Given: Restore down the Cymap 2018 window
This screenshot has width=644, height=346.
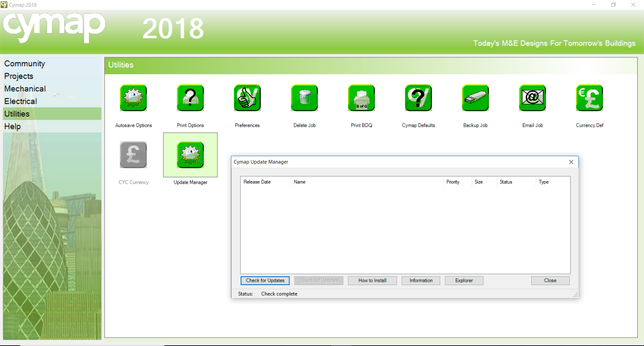Looking at the screenshot, I should point(613,5).
